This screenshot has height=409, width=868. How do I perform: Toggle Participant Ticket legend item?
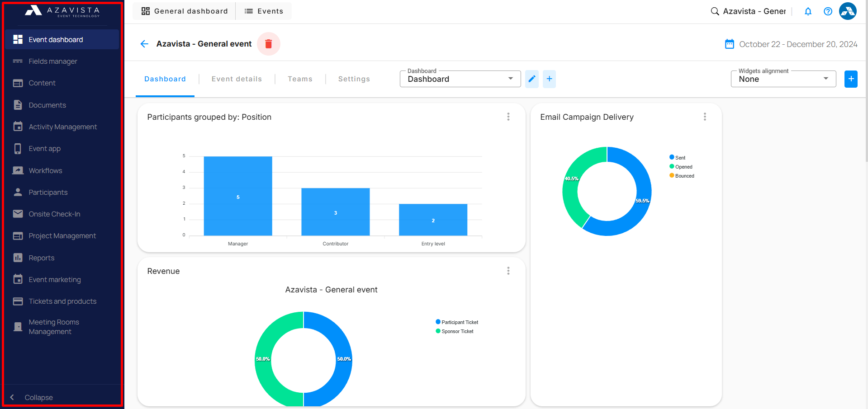[x=457, y=322]
